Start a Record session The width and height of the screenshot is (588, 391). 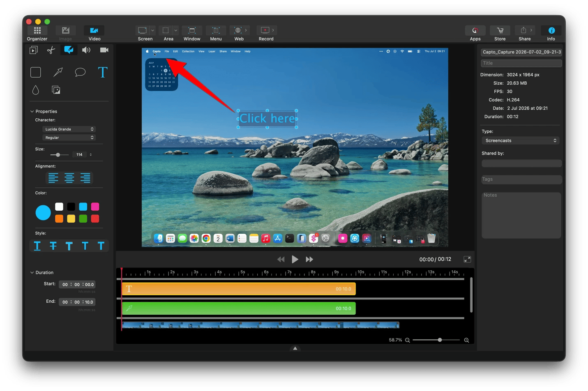(x=265, y=30)
